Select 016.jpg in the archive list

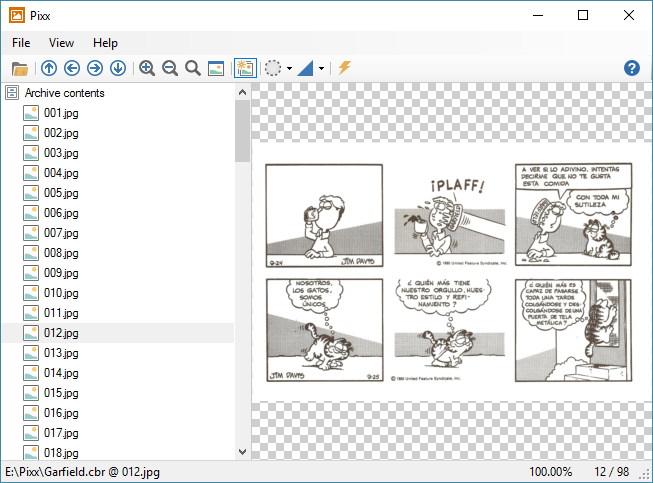click(x=61, y=413)
